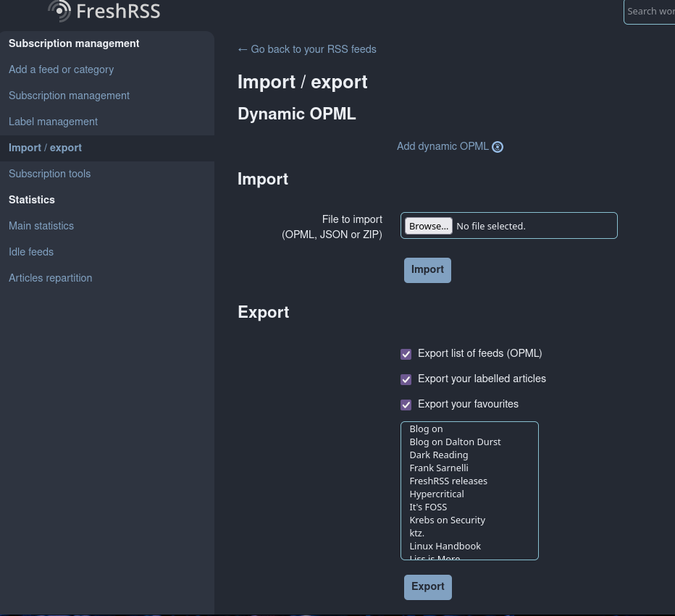This screenshot has height=616, width=675.
Task: Open Articles repartition page
Action: point(51,278)
